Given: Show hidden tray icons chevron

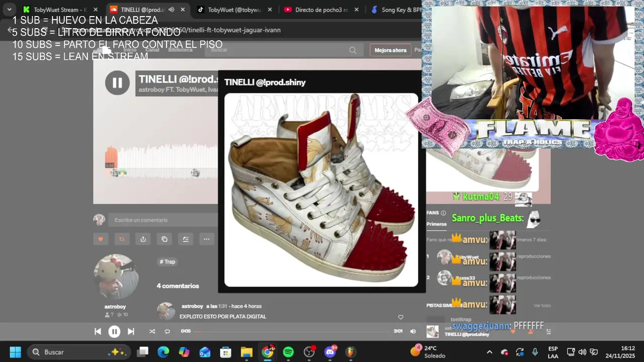Looking at the screenshot, I should point(490,352).
